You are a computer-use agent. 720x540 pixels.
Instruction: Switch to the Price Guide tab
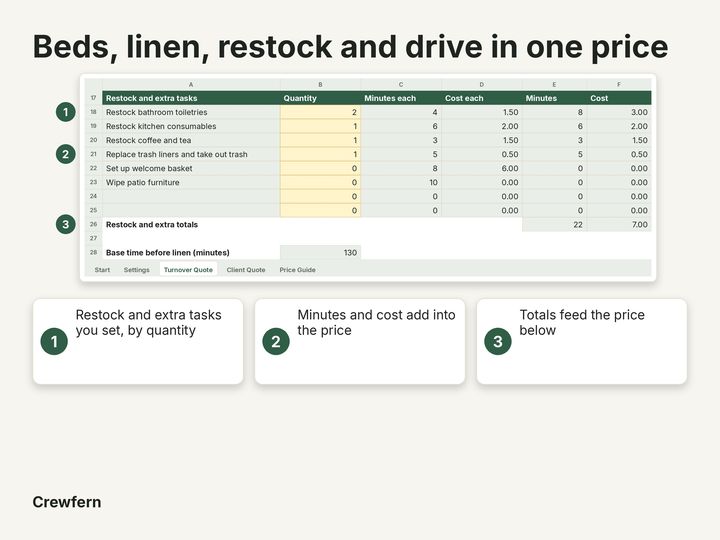[x=297, y=270]
